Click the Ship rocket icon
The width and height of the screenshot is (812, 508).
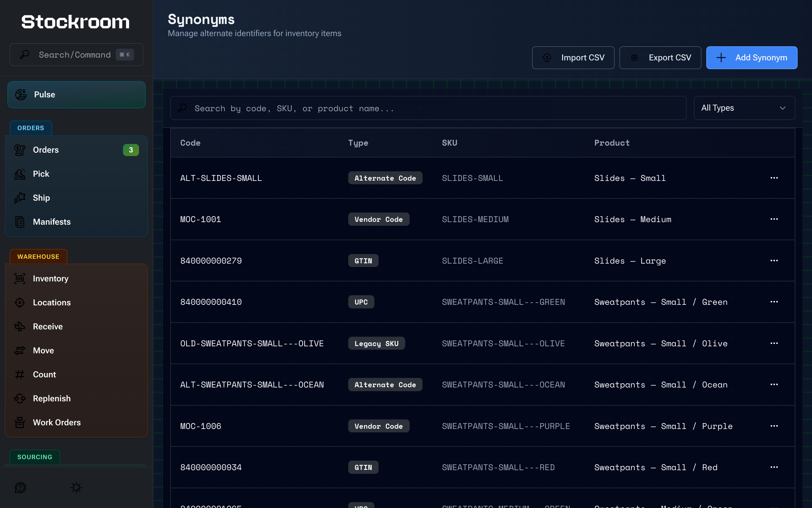(20, 198)
